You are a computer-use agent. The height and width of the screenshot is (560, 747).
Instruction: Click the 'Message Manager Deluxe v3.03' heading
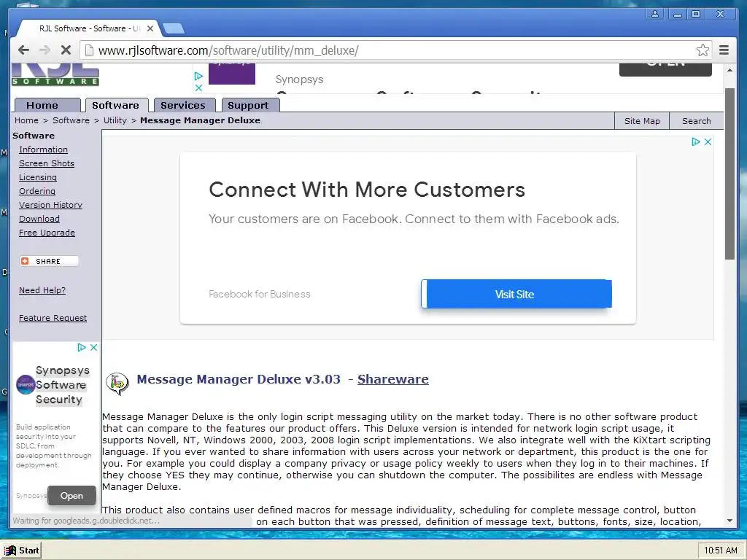(239, 379)
